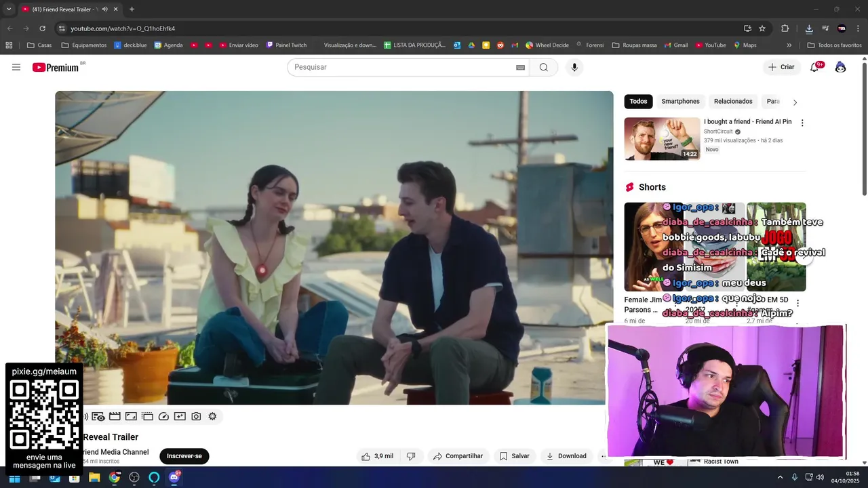Select the Smartphones filter chip
This screenshot has height=488, width=868.
tap(680, 102)
